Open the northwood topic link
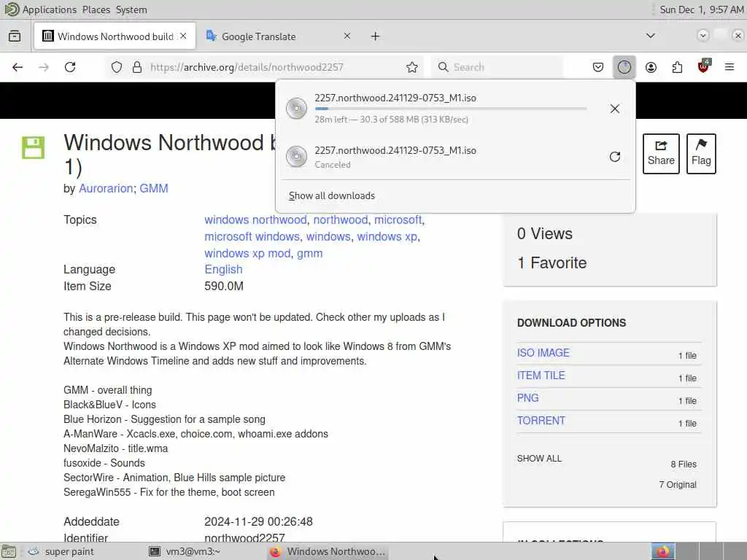Image resolution: width=747 pixels, height=560 pixels. tap(340, 220)
